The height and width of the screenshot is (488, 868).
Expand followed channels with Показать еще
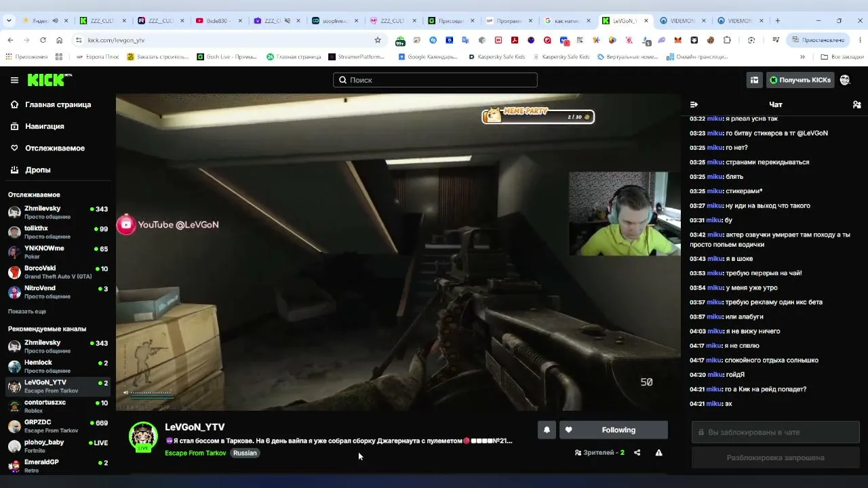27,311
